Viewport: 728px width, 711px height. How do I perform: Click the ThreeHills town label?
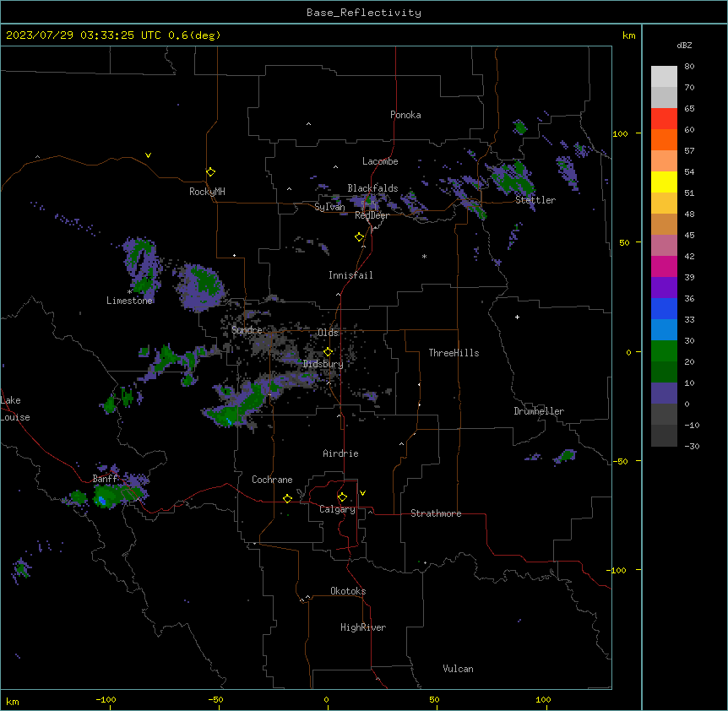click(454, 353)
